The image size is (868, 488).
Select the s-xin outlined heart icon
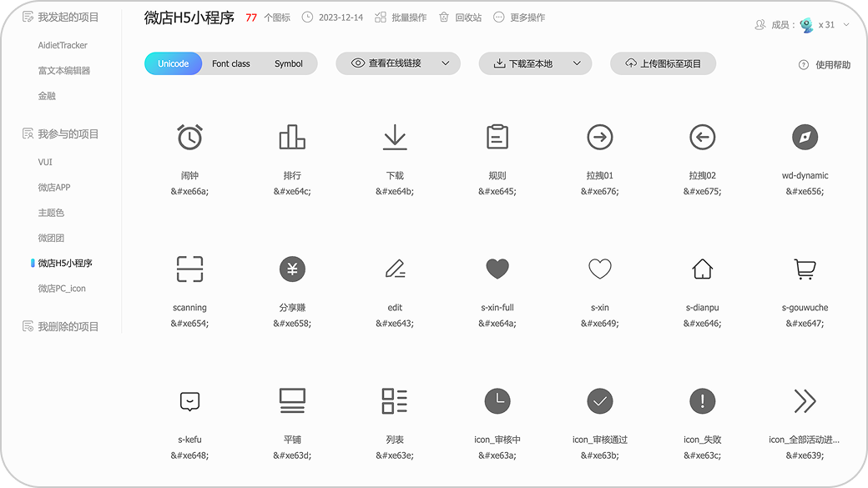(600, 269)
